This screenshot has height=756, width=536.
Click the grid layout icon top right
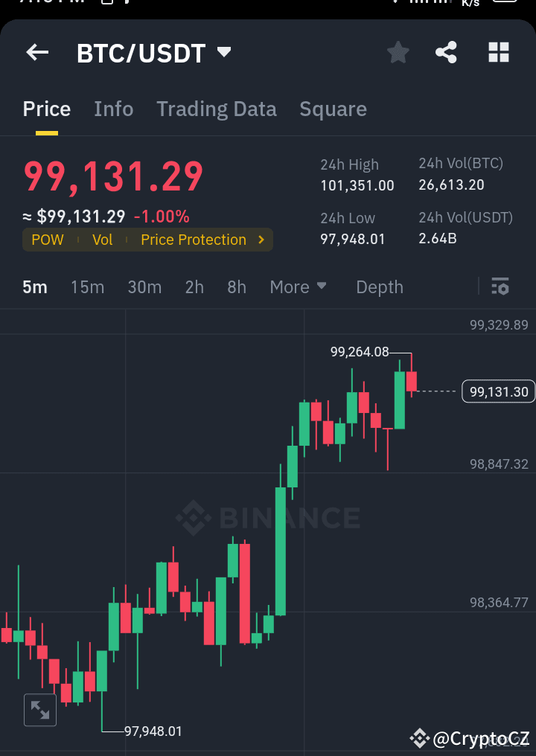497,52
